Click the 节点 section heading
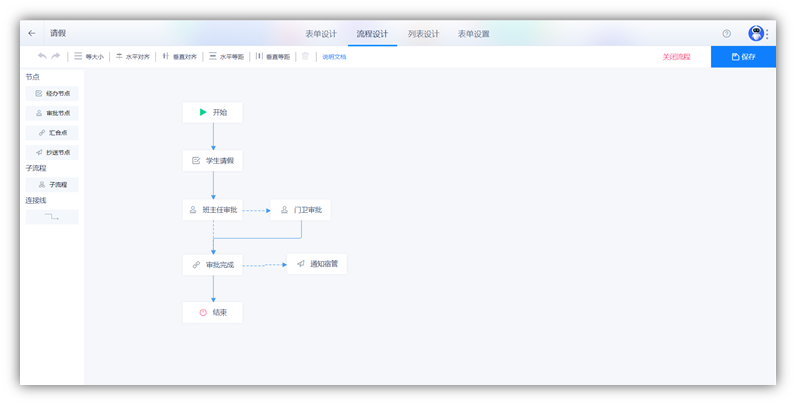Viewport: 796px width, 405px height. point(32,77)
